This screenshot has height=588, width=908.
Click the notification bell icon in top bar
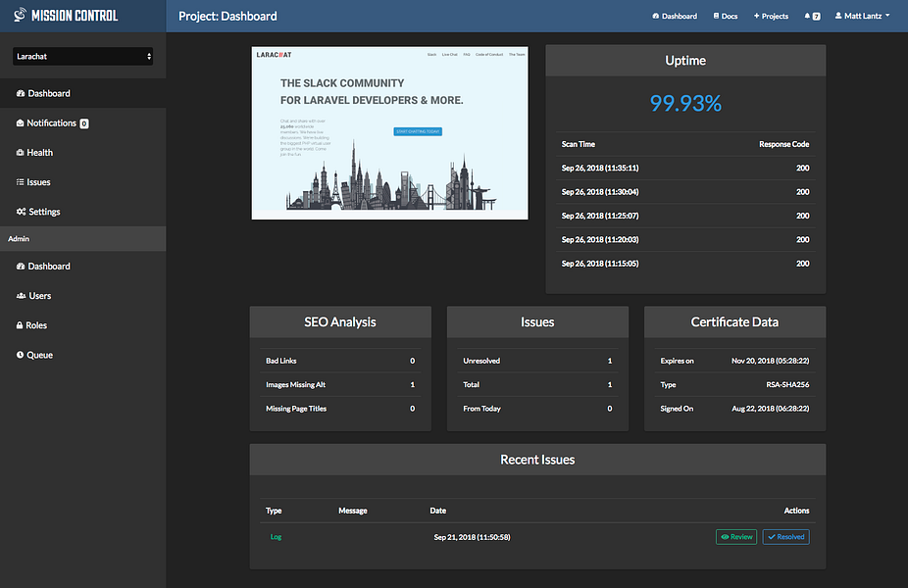pyautogui.click(x=807, y=17)
